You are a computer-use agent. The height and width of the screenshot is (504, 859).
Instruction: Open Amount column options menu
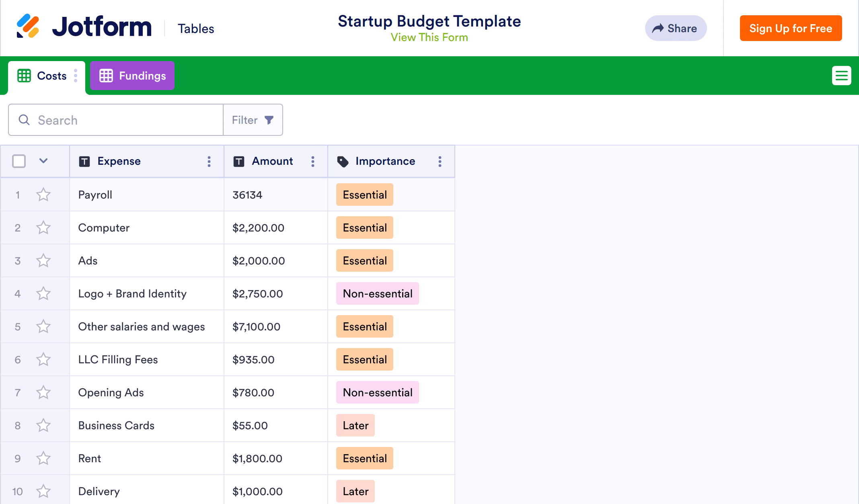click(x=313, y=162)
